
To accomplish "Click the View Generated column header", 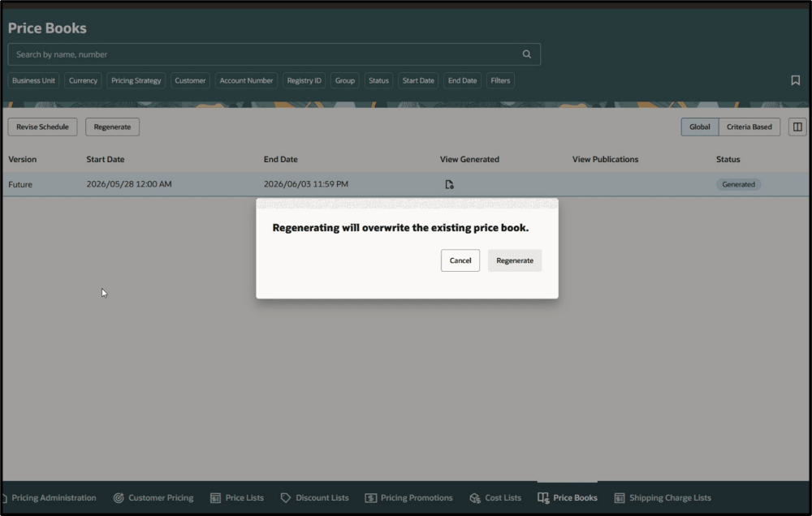I will click(469, 159).
